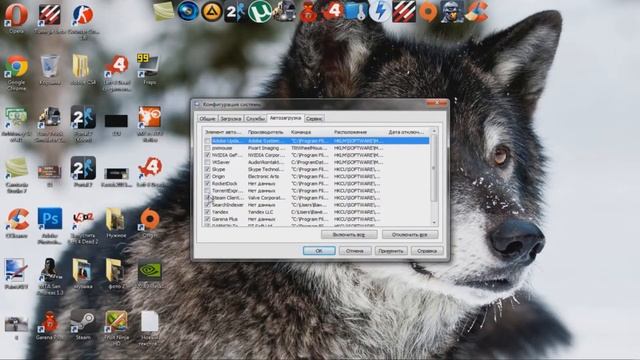Click the thermometer icon in the top dock
Image resolution: width=640 pixels, height=360 pixels.
click(356, 11)
